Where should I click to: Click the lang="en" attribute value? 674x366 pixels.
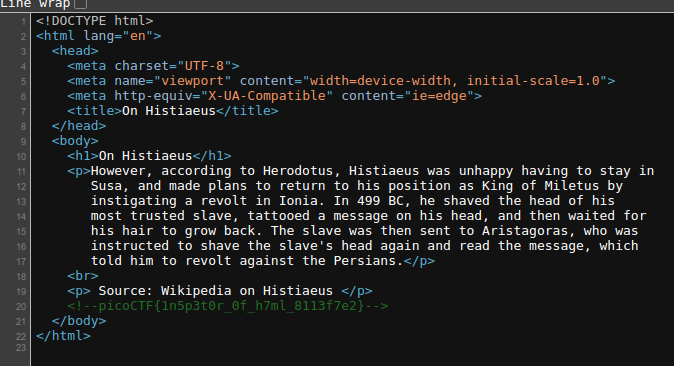[138, 36]
